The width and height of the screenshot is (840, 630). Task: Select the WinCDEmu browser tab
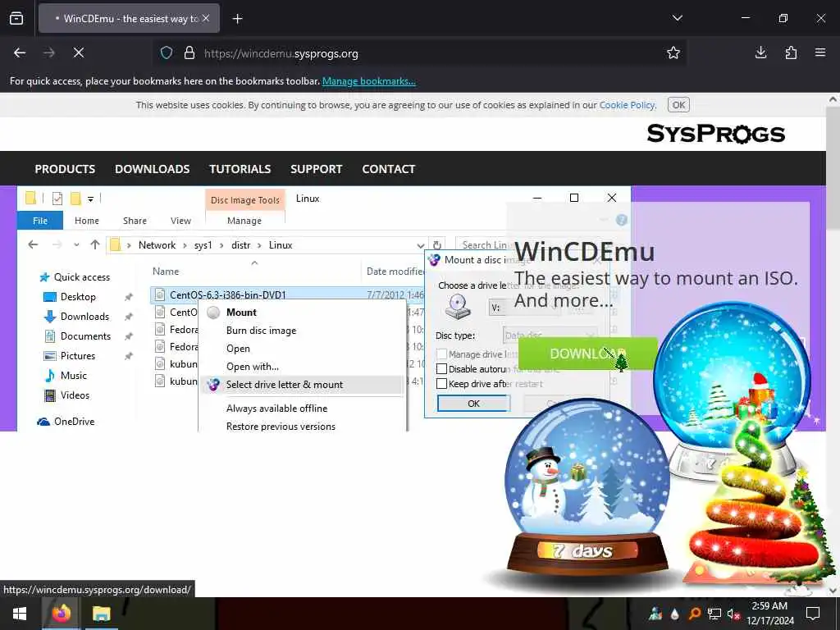(x=129, y=18)
